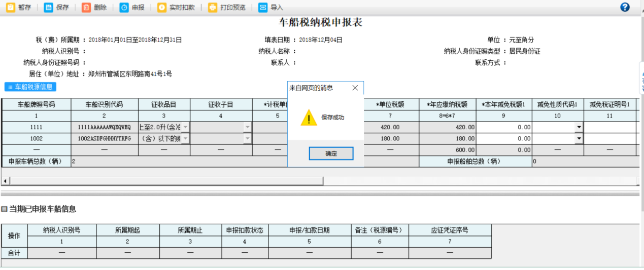Screen dimensions: 644x270
Task: Click the 申报 declare toolbar icon
Action: (x=124, y=8)
